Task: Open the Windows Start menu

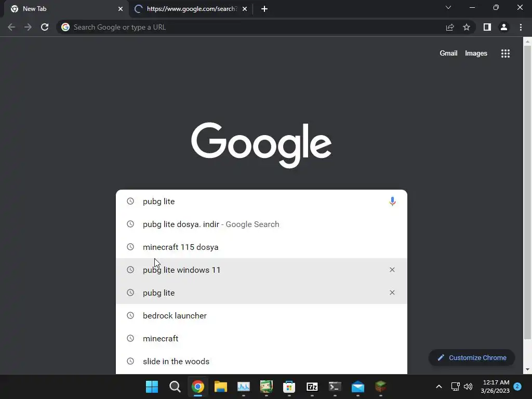Action: coord(152,387)
